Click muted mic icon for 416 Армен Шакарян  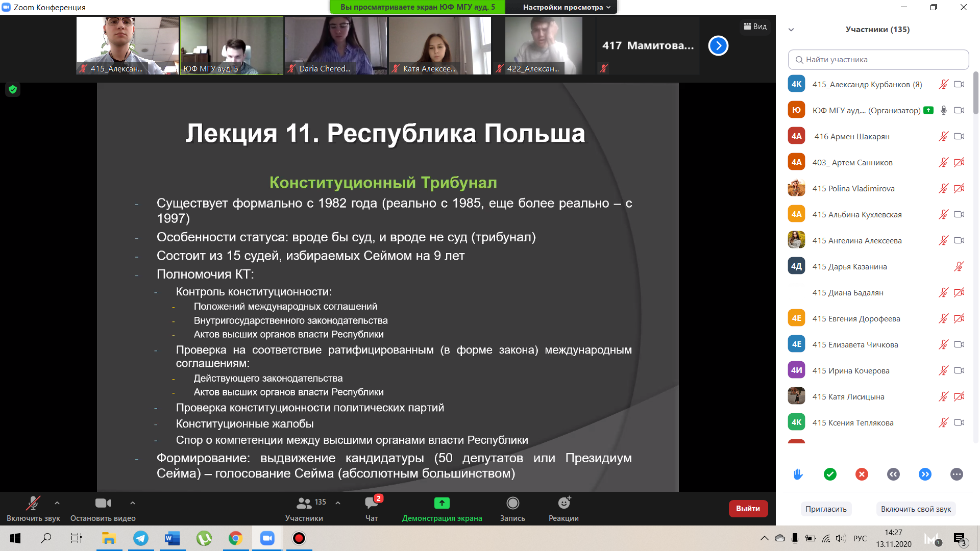point(943,136)
